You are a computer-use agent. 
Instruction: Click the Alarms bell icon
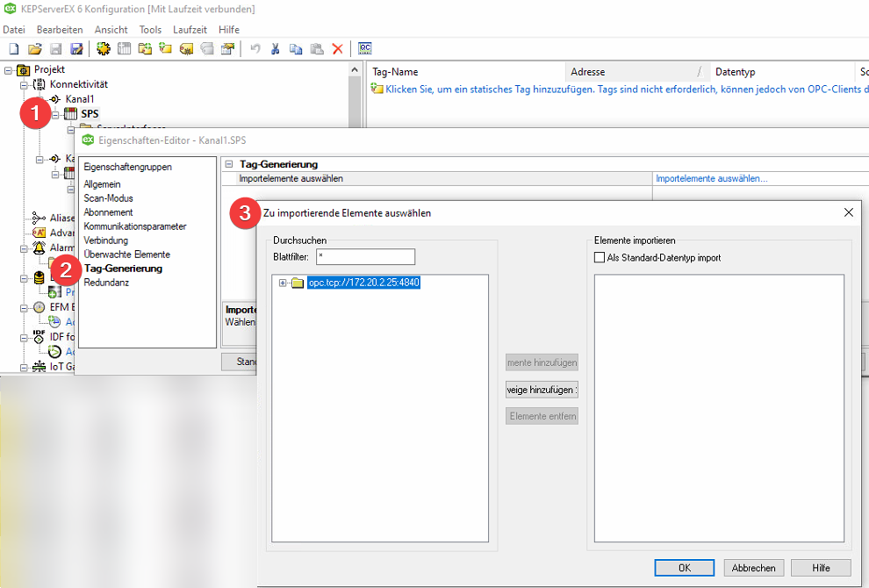click(x=39, y=247)
